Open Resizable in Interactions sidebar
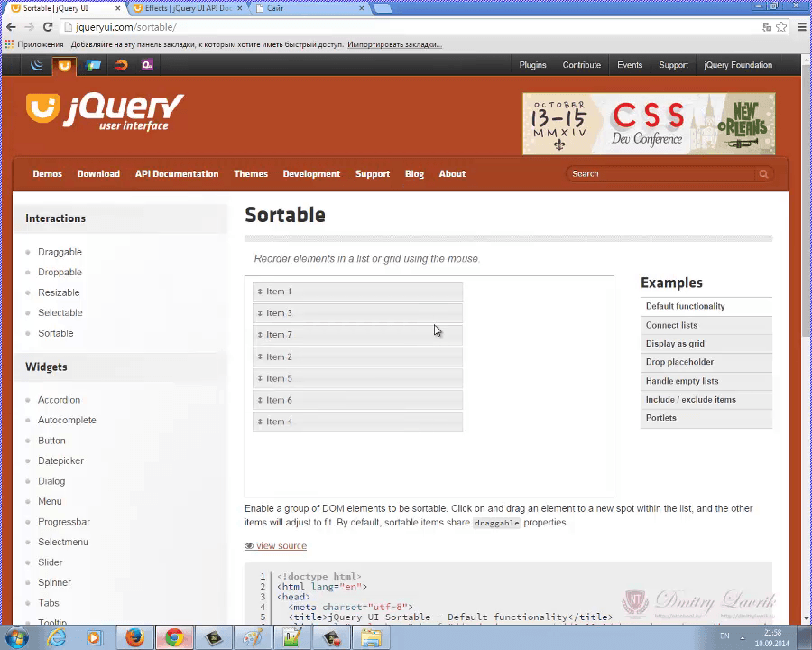The width and height of the screenshot is (812, 650). [x=59, y=292]
